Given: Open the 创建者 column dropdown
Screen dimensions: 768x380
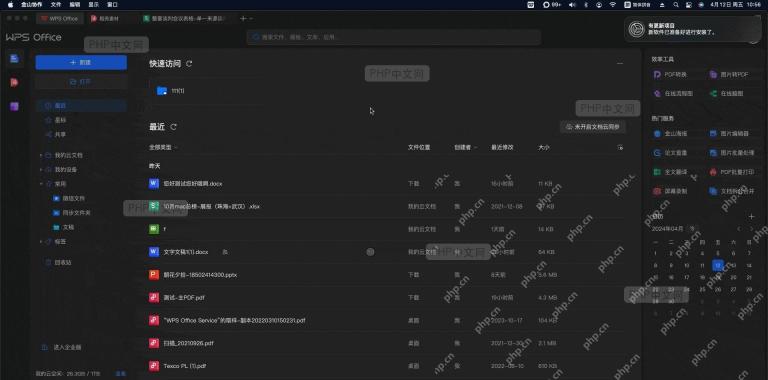Looking at the screenshot, I should pyautogui.click(x=465, y=147).
